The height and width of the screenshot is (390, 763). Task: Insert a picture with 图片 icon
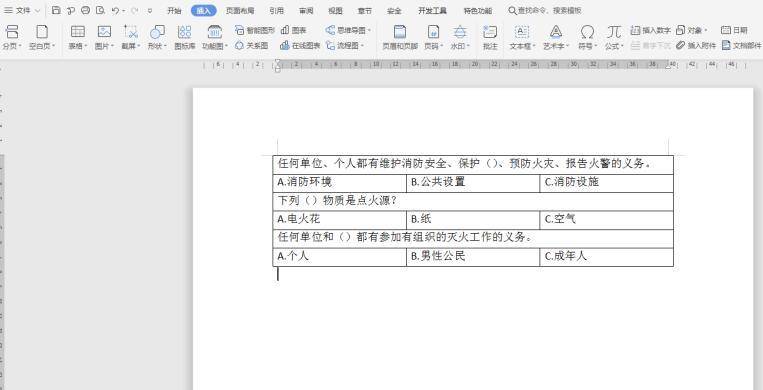[x=104, y=32]
